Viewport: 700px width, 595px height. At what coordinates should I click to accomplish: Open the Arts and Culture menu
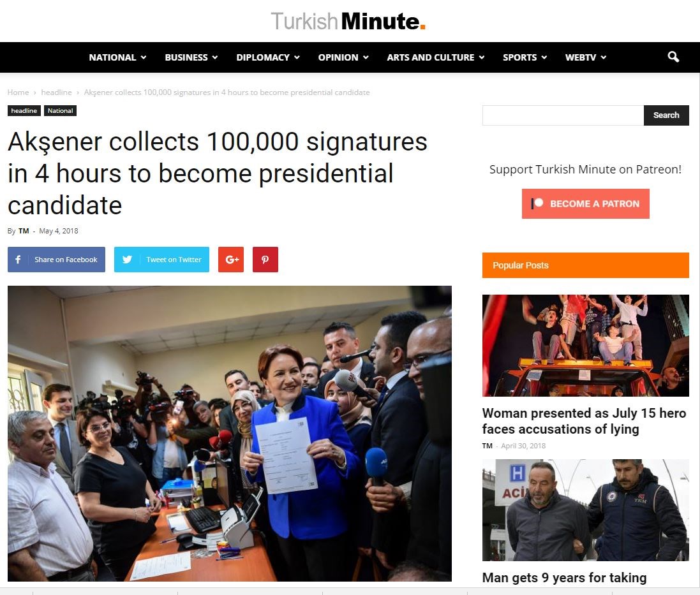435,57
